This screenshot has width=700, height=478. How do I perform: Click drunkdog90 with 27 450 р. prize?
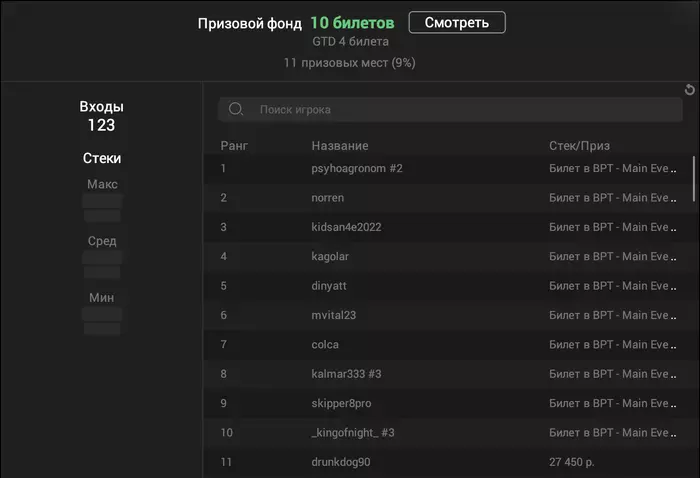(341, 462)
